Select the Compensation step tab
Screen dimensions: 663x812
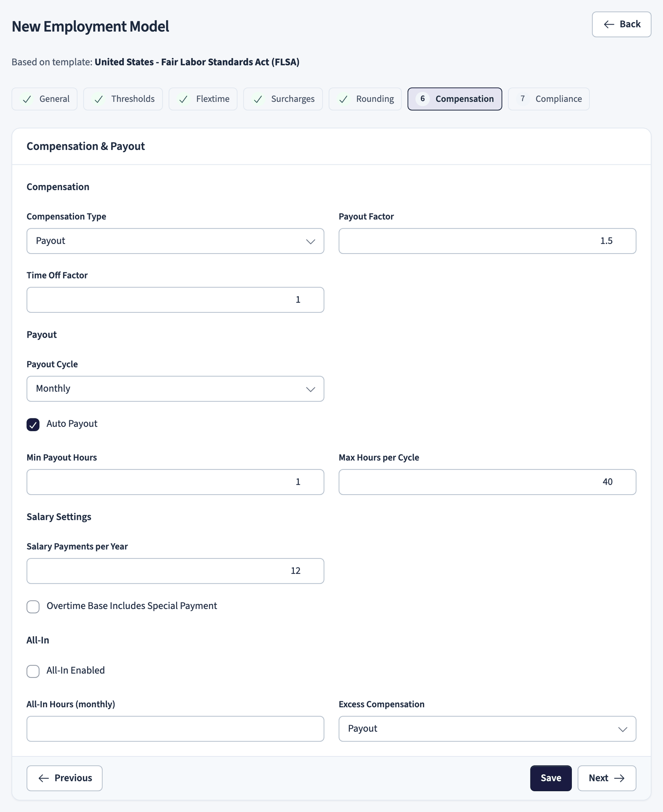point(455,99)
